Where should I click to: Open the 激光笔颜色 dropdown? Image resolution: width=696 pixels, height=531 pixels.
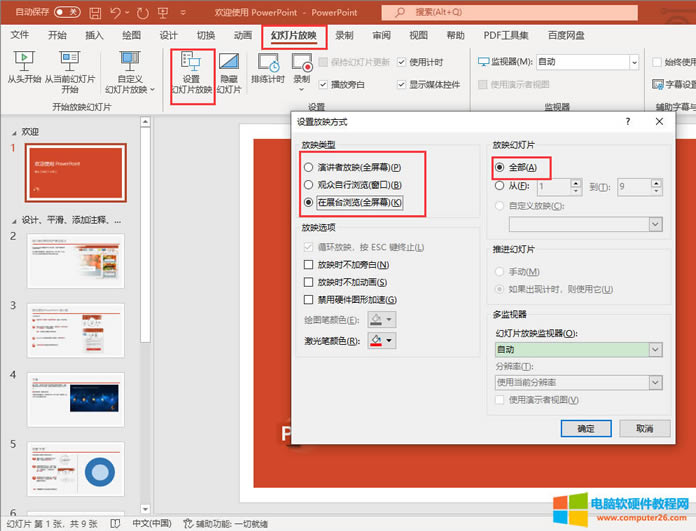388,340
